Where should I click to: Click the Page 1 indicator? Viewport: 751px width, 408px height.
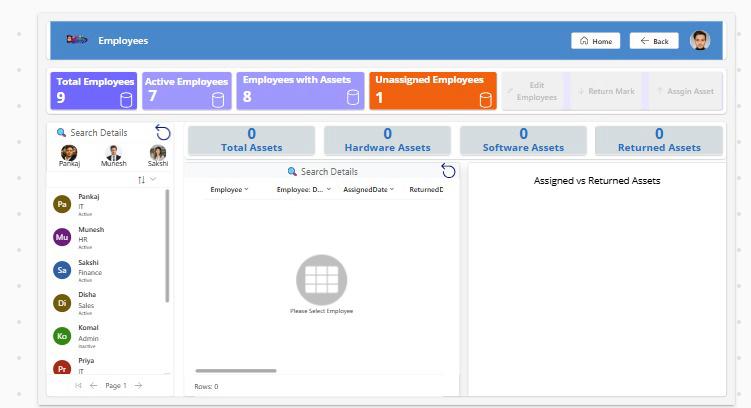click(116, 385)
